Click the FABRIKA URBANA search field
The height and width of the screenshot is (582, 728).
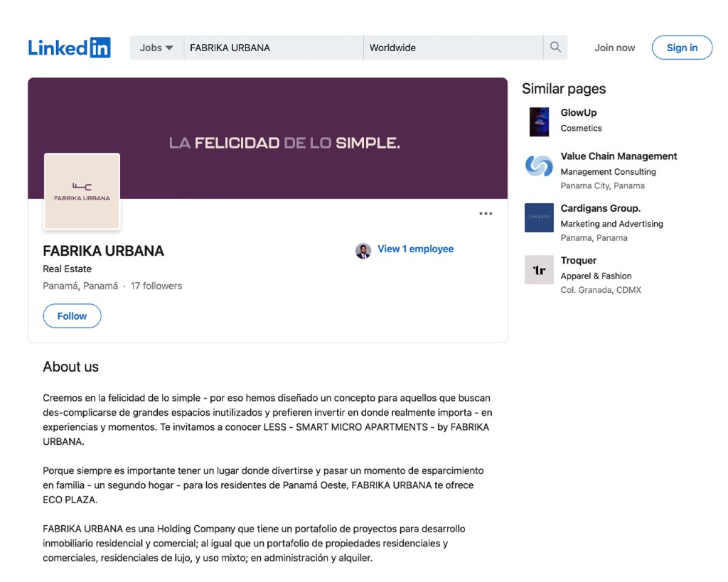[x=274, y=48]
